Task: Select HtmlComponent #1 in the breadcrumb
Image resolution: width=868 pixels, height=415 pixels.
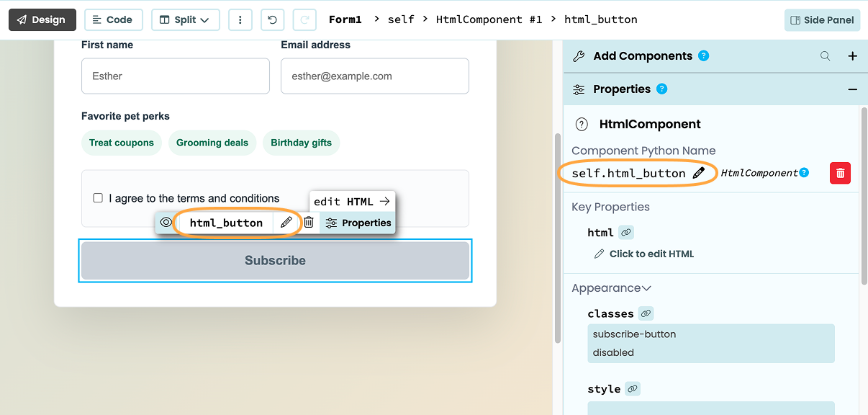Action: pos(489,19)
